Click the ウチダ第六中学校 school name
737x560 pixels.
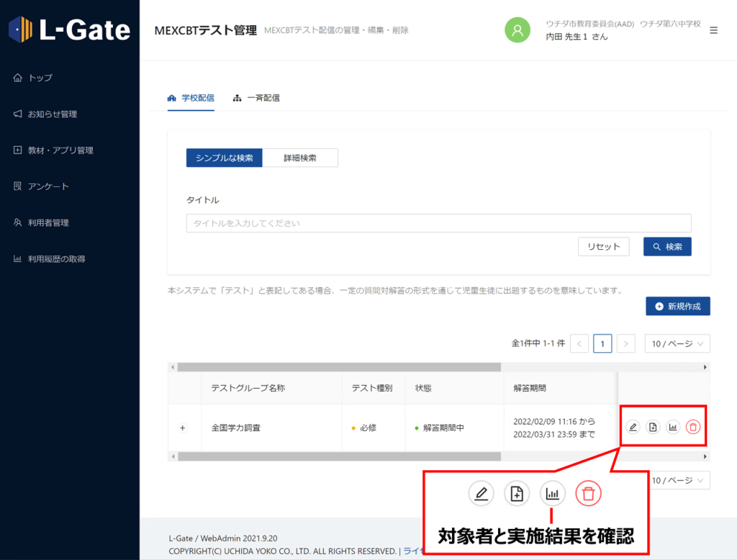point(670,24)
